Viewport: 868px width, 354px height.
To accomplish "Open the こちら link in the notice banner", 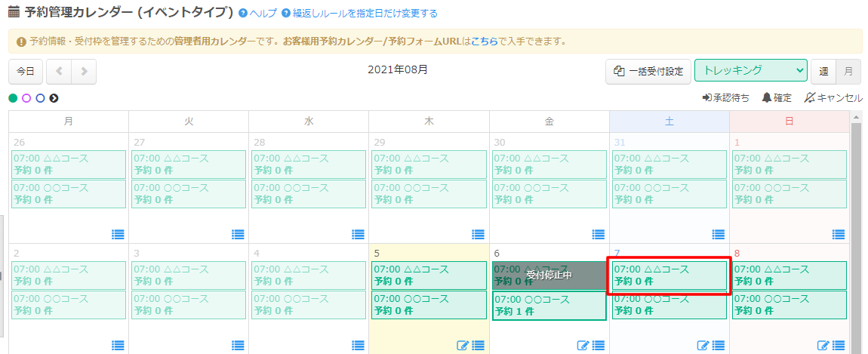I will pos(484,42).
